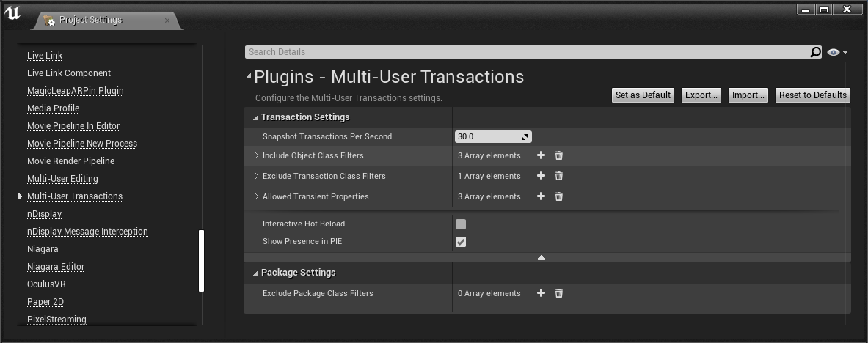Add element to Exclude Package Class Filters

(x=541, y=293)
